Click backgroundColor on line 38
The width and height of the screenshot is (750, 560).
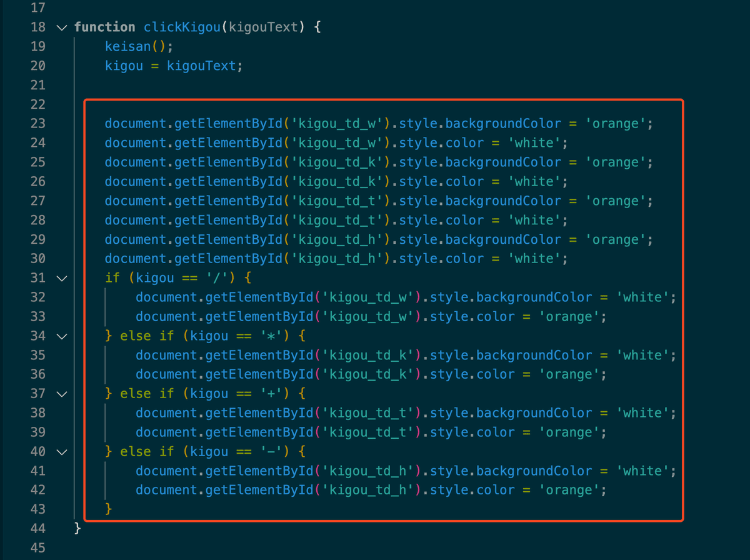click(534, 414)
